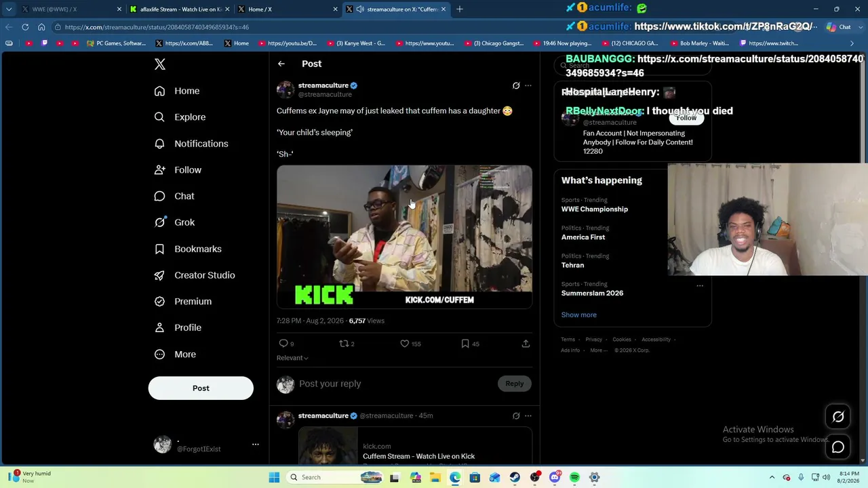Open the 'Bob Marley - Waiti...' bookmark
Image resolution: width=868 pixels, height=488 pixels.
(x=699, y=43)
